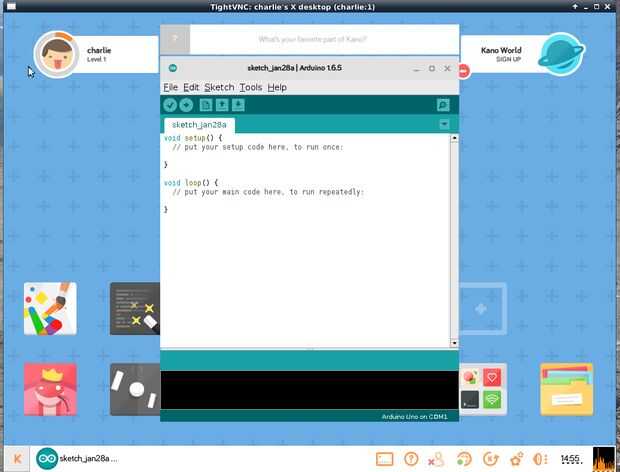The height and width of the screenshot is (472, 620).
Task: Click the Kano World SIGN UP link
Action: 508,59
